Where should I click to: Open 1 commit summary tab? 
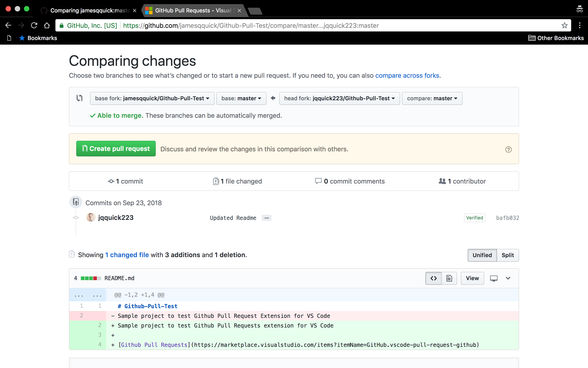coord(125,181)
